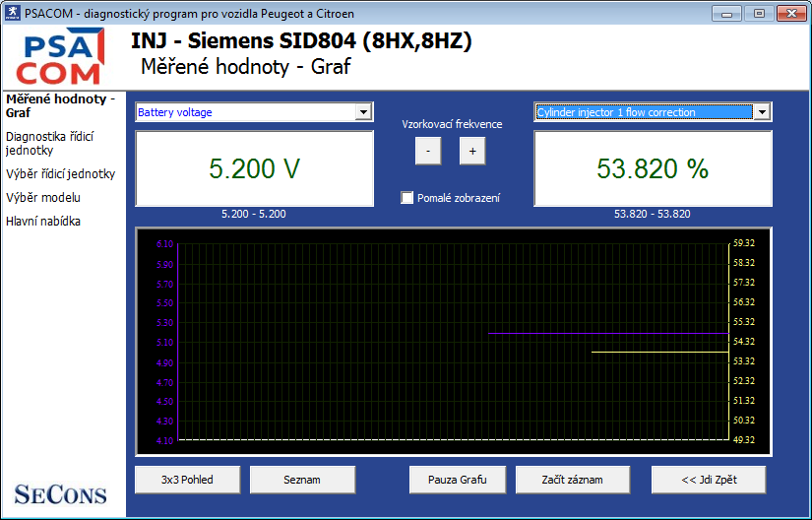Return to Hlavní nabídka
Screen dimensions: 812x520
click(43, 222)
